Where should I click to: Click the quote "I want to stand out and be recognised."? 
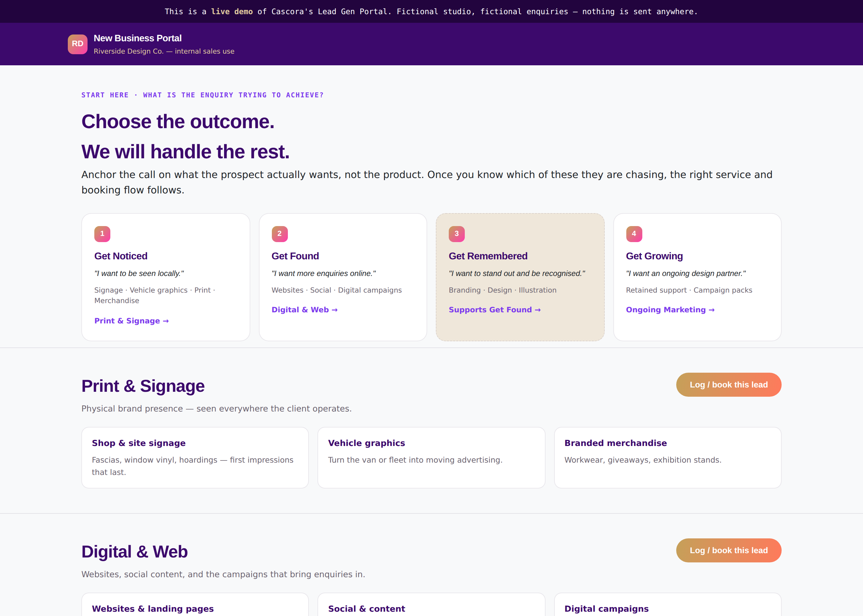click(517, 274)
